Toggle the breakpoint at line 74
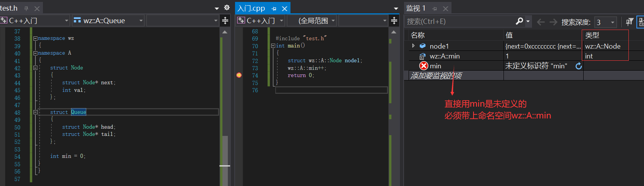 click(239, 75)
